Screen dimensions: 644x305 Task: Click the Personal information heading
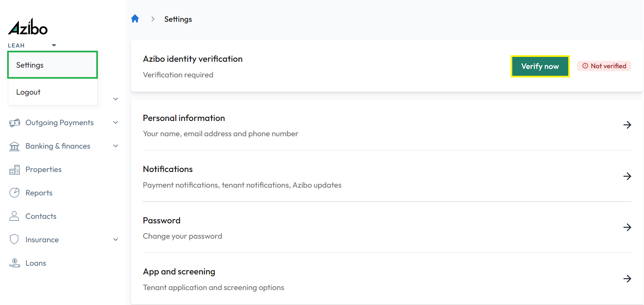pyautogui.click(x=184, y=118)
